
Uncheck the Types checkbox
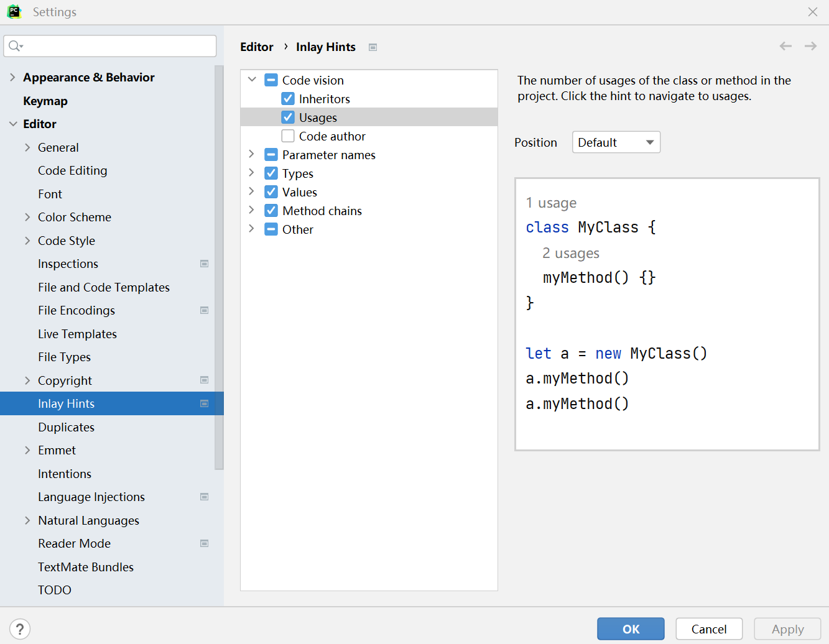[x=271, y=173]
